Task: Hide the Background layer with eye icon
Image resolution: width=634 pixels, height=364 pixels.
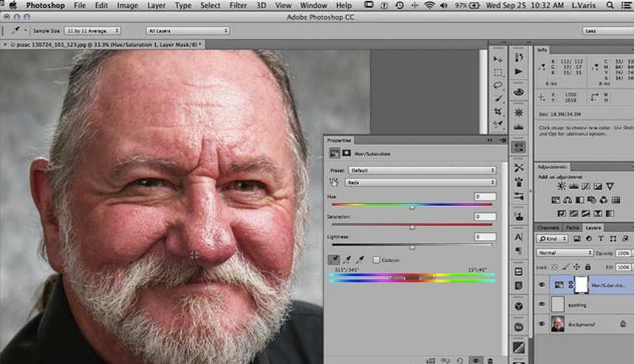Action: (x=540, y=324)
